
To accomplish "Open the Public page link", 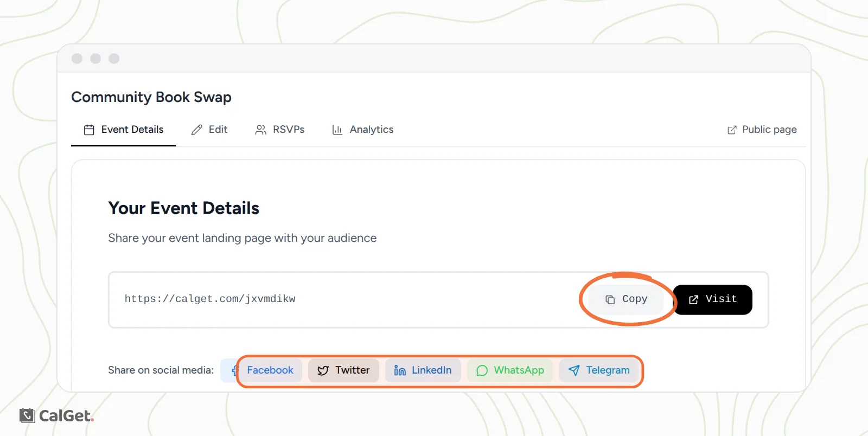I will point(762,130).
